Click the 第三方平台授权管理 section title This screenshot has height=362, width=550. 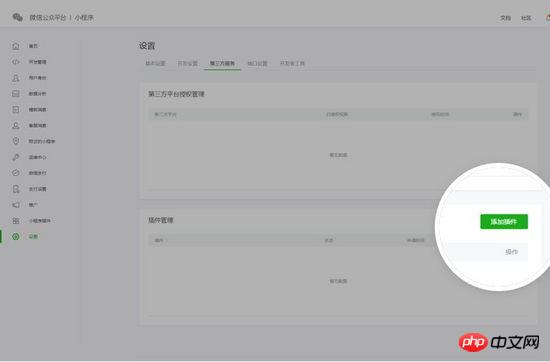point(176,94)
